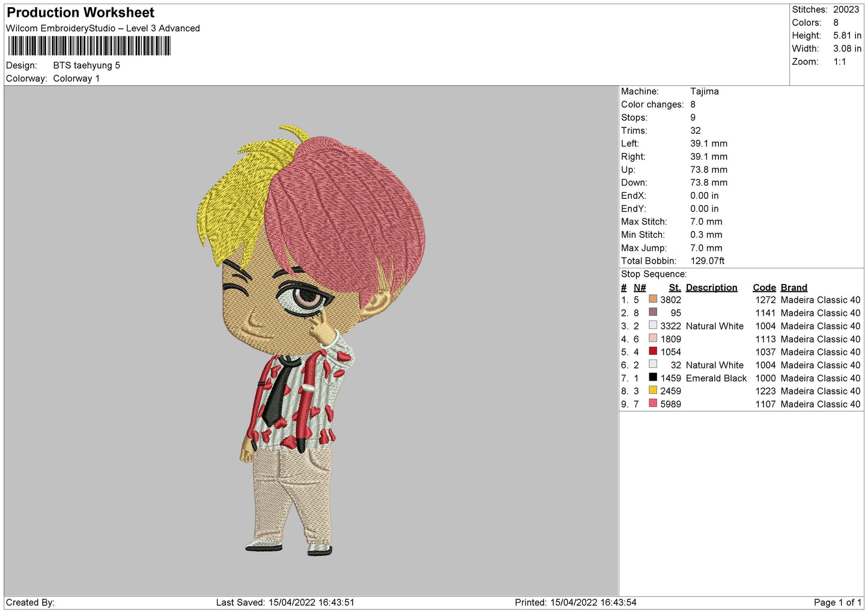Click the embroidery design preview image
The height and width of the screenshot is (613, 868).
click(311, 341)
